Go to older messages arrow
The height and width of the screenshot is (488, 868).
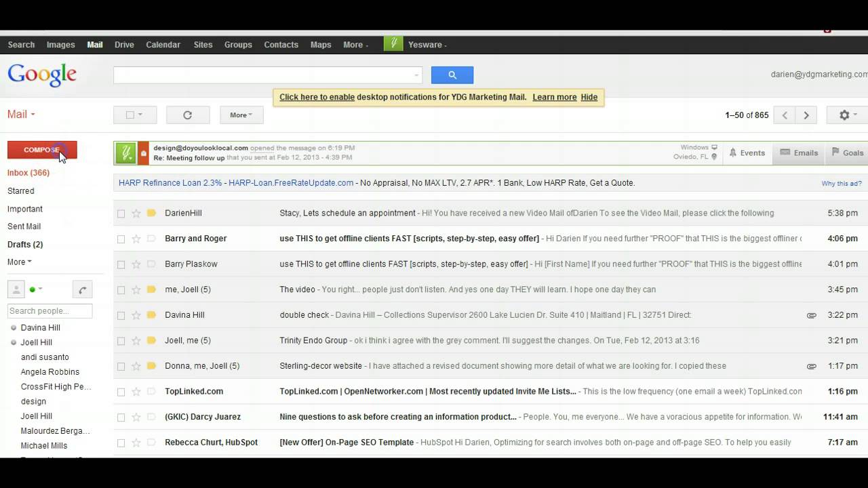[x=806, y=115]
